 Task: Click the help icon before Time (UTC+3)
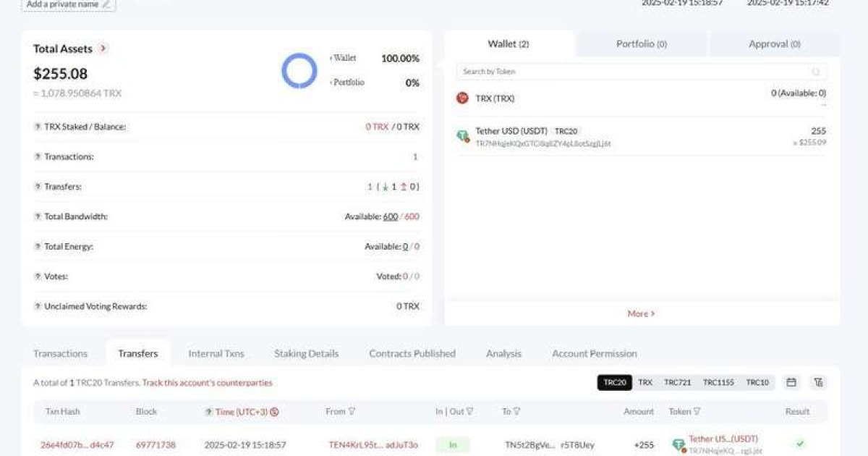click(x=208, y=412)
